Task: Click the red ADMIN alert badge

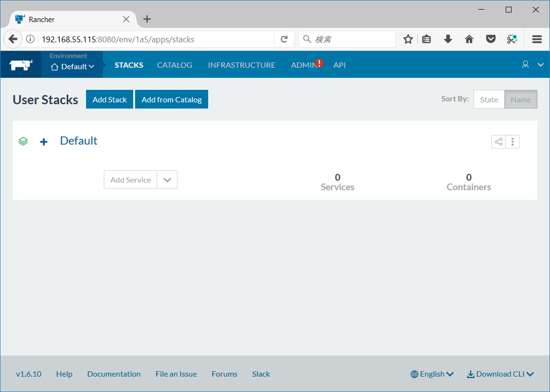Action: pyautogui.click(x=319, y=63)
